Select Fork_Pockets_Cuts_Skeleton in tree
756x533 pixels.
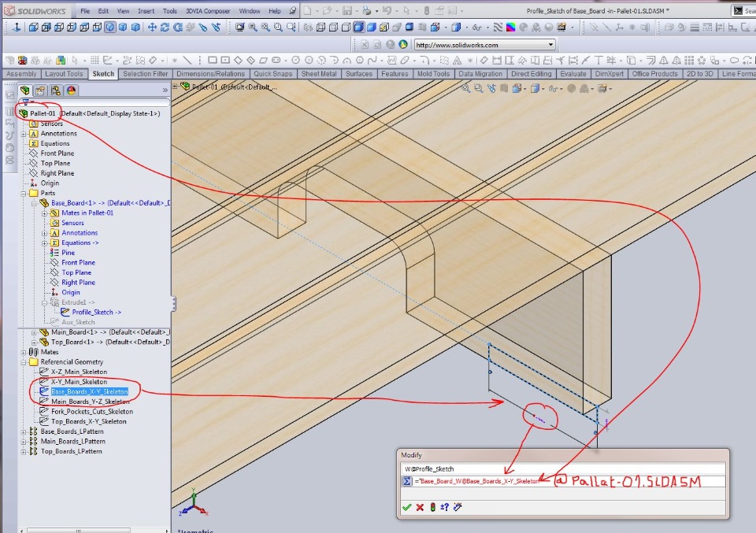pyautogui.click(x=92, y=412)
